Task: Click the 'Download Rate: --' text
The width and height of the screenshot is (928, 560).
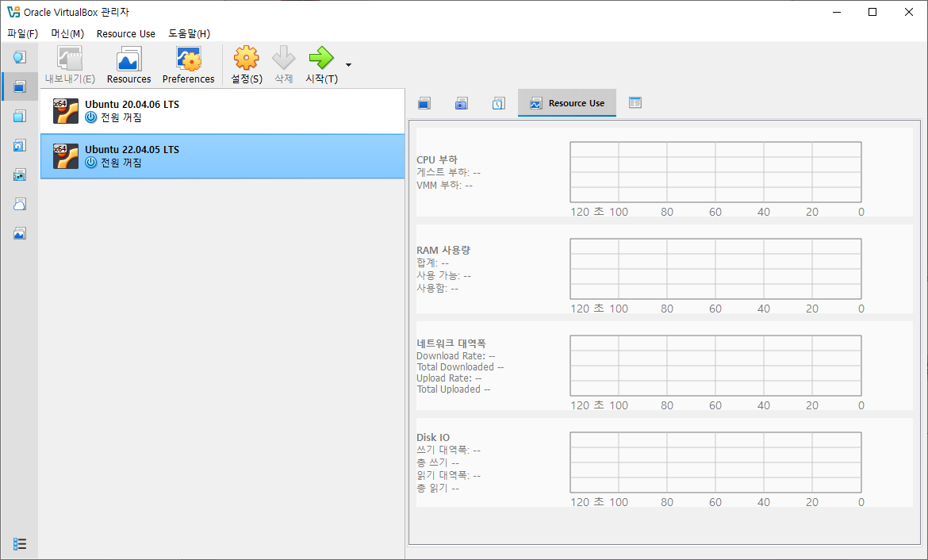Action: click(x=456, y=356)
